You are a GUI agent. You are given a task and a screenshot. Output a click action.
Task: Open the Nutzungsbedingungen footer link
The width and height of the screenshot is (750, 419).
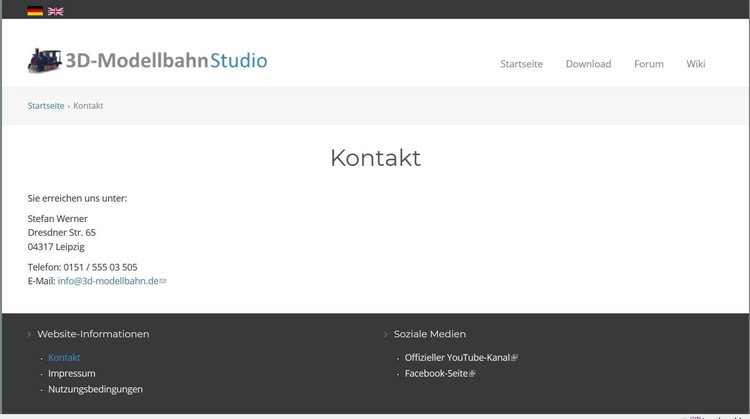[95, 389]
